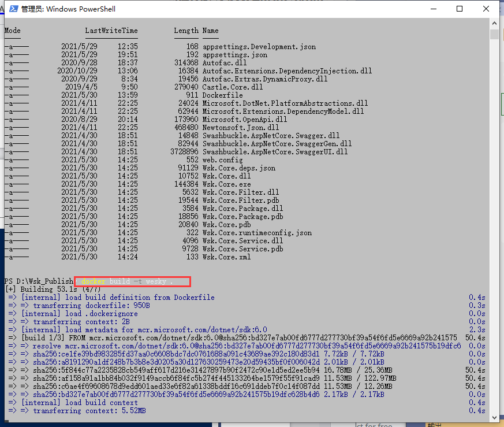Click the 'PS D:\Wsk_Publish' prompt text
Viewport: 504px width, 427px height.
click(39, 281)
